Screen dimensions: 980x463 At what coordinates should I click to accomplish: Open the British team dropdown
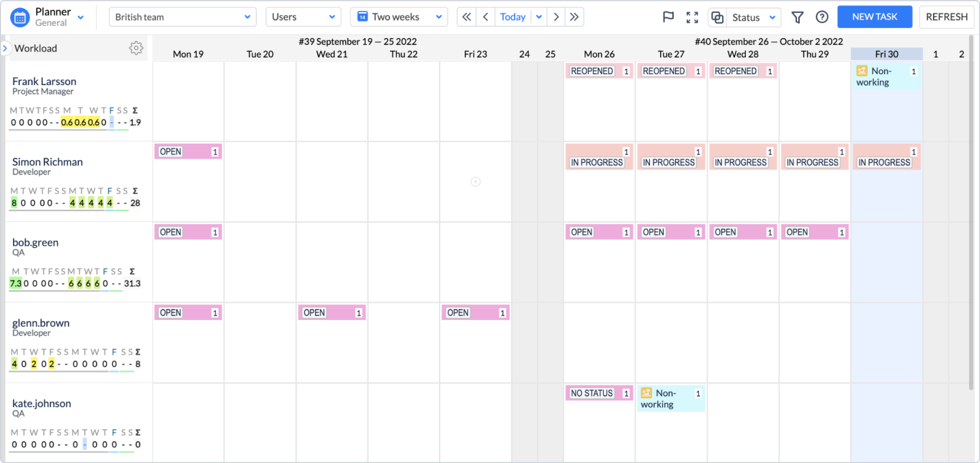[x=183, y=17]
